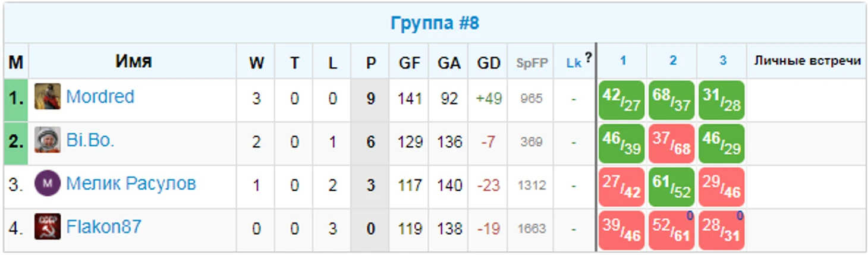
Task: Click Bi.Bo.'s red 37/68 result cell
Action: (672, 143)
